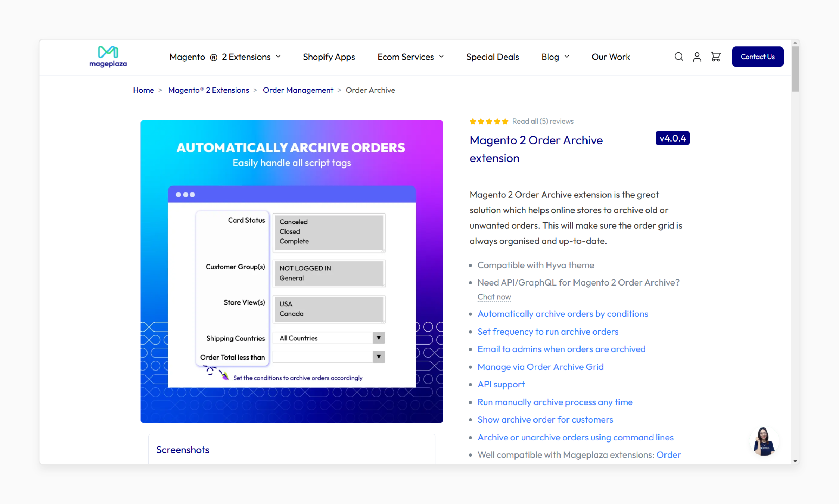Open Email to admins when orders are archived
Viewport: 839px width, 504px height.
562,349
